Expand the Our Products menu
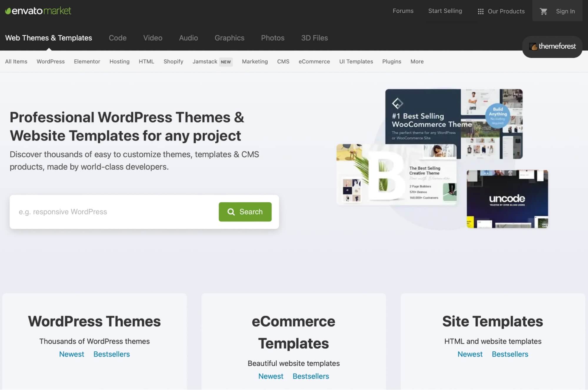The image size is (588, 390). click(501, 11)
